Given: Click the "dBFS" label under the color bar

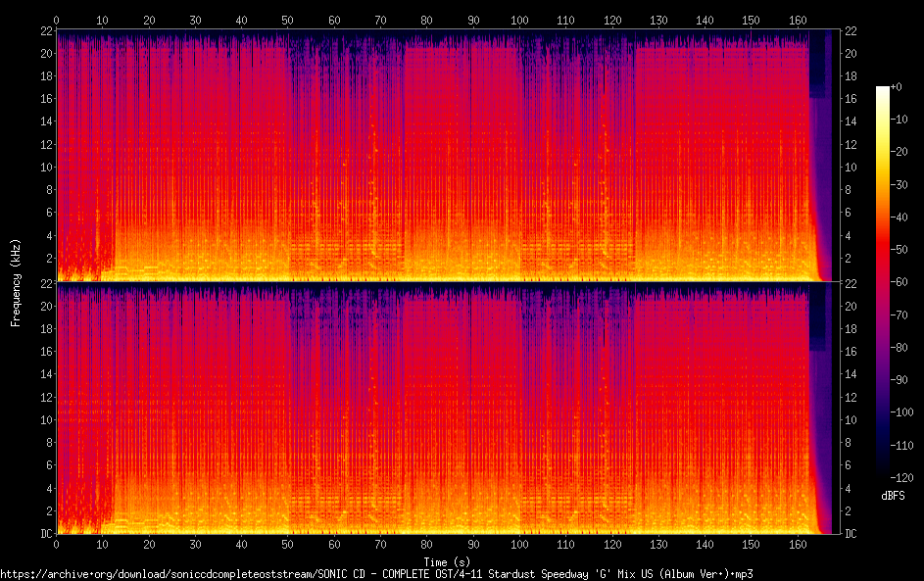Looking at the screenshot, I should [893, 496].
